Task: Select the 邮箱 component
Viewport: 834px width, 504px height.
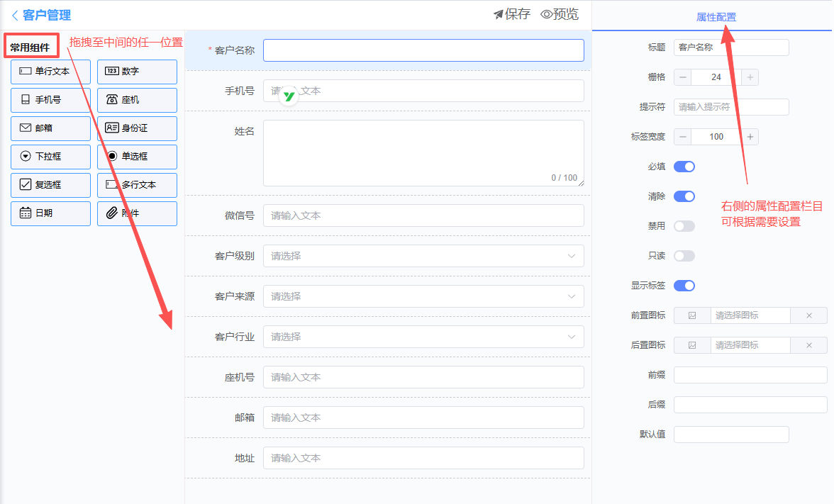Action: pyautogui.click(x=50, y=128)
